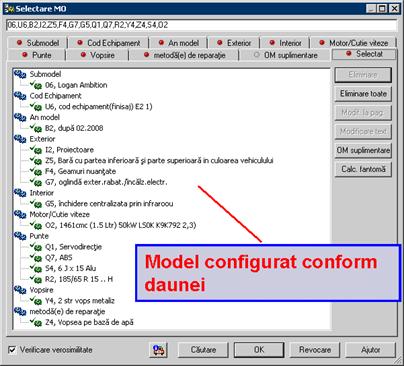
Task: Click the OM suplimentare side button
Action: 363,150
